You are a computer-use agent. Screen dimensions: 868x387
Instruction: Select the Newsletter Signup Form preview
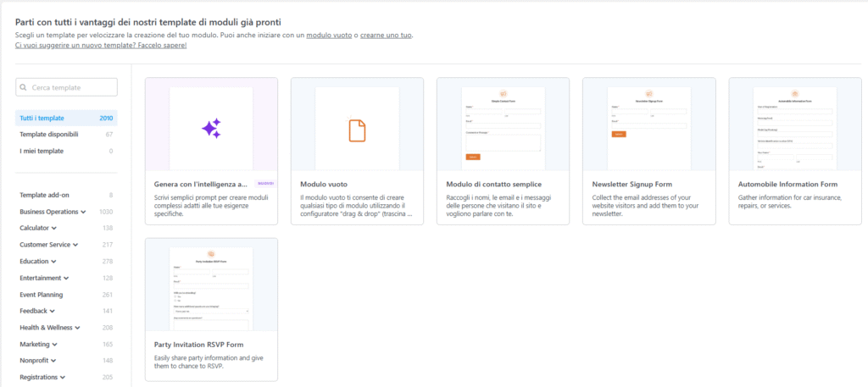tap(648, 124)
